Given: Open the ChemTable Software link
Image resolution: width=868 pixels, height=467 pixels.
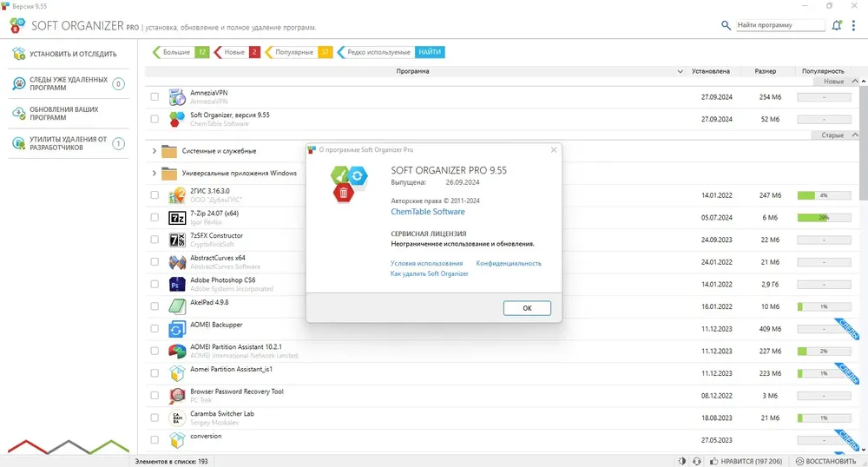Looking at the screenshot, I should point(428,212).
